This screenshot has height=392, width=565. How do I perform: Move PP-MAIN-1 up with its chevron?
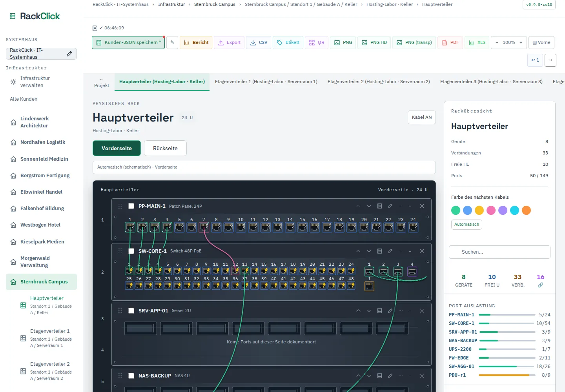[358, 206]
